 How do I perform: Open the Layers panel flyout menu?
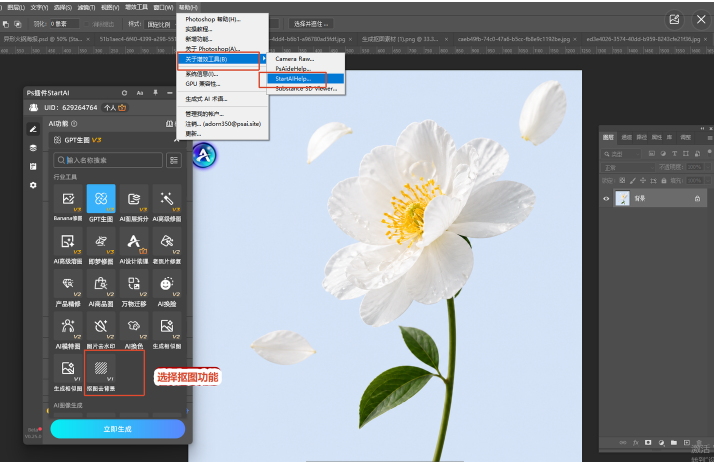click(x=710, y=137)
